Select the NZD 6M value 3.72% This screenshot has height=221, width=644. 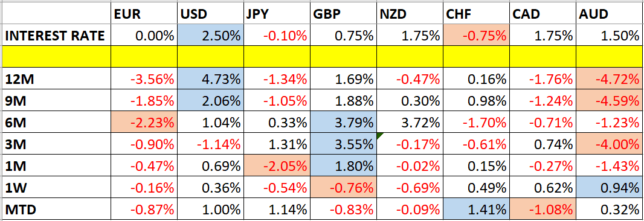tap(410, 122)
